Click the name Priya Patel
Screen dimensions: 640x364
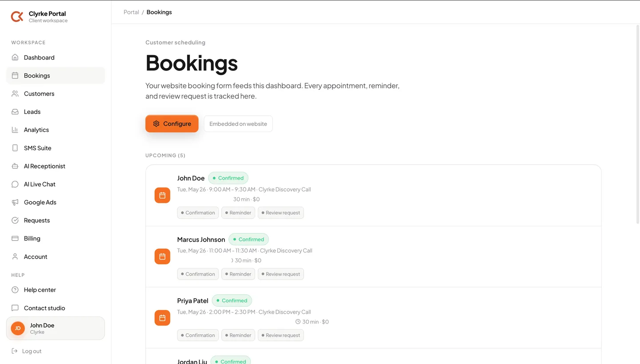[x=192, y=301]
